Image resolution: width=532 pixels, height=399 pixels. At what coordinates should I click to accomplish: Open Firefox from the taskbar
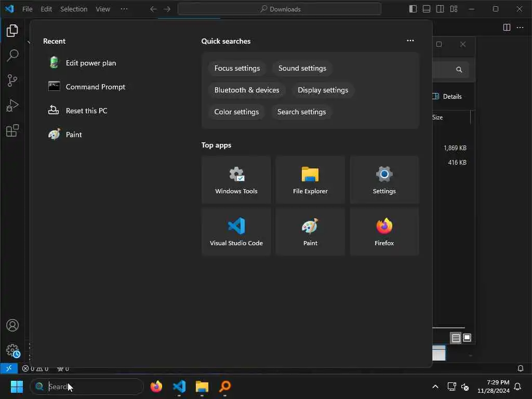(x=156, y=387)
